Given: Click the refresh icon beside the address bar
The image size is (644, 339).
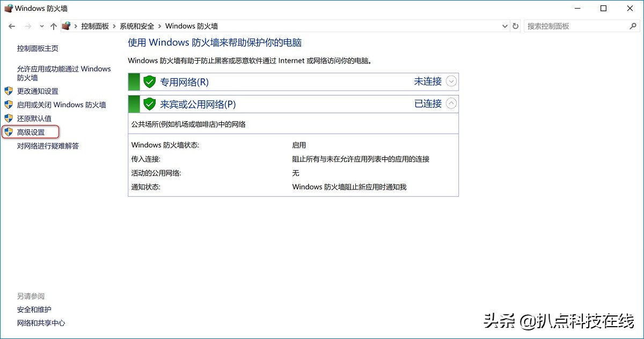Looking at the screenshot, I should point(515,26).
